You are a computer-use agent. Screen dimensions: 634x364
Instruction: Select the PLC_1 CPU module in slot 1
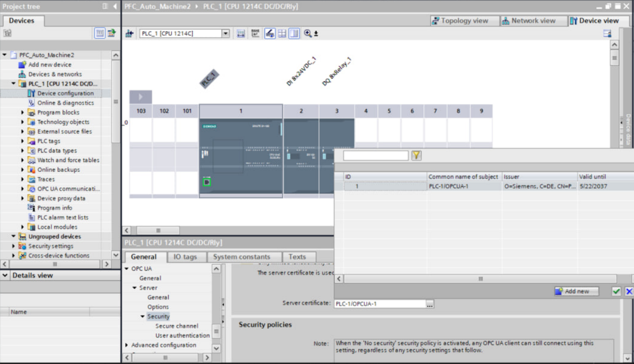241,157
